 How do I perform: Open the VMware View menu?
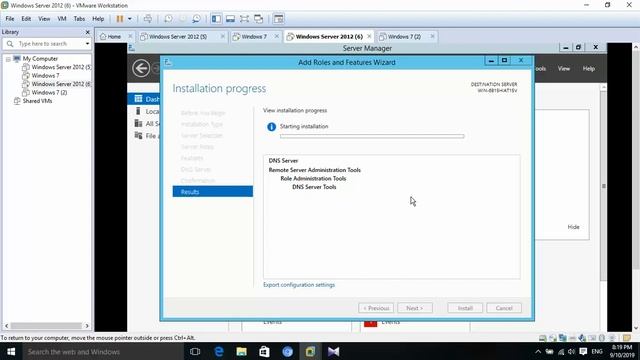pyautogui.click(x=44, y=19)
